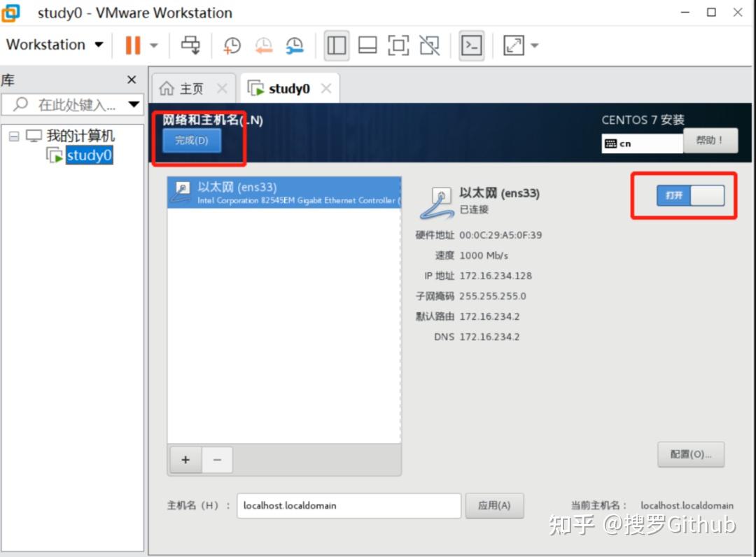Open the 帮助! help button

[x=710, y=140]
